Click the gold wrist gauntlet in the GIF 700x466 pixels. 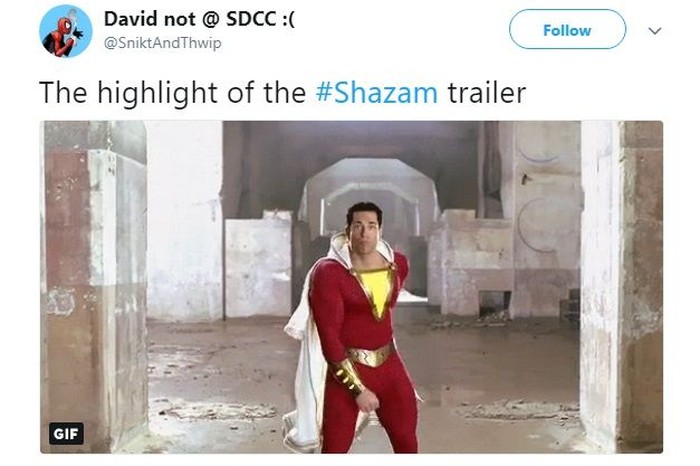346,376
